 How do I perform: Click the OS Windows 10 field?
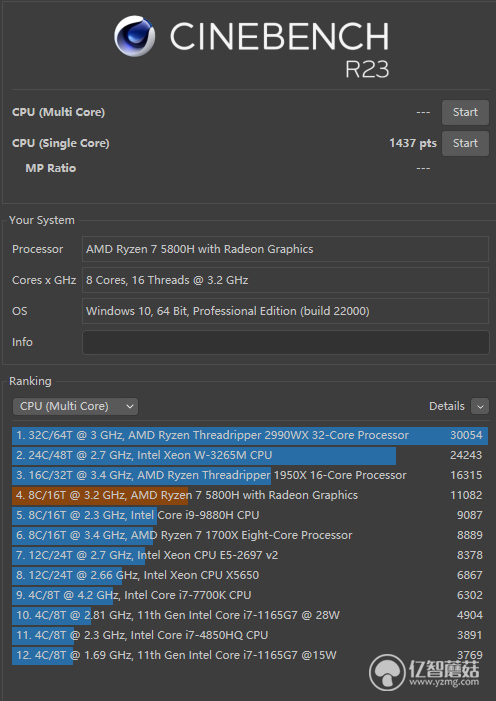pyautogui.click(x=285, y=311)
